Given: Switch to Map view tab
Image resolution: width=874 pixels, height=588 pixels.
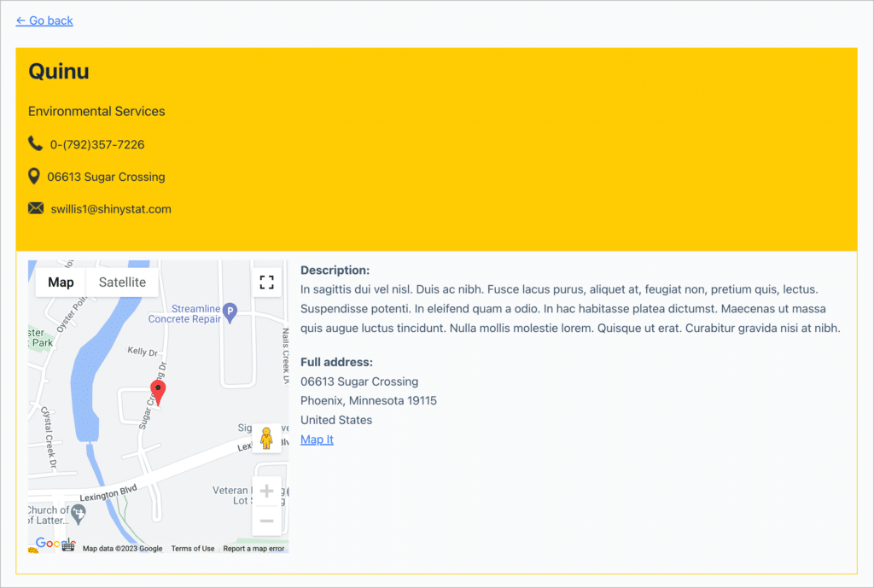Looking at the screenshot, I should click(61, 282).
